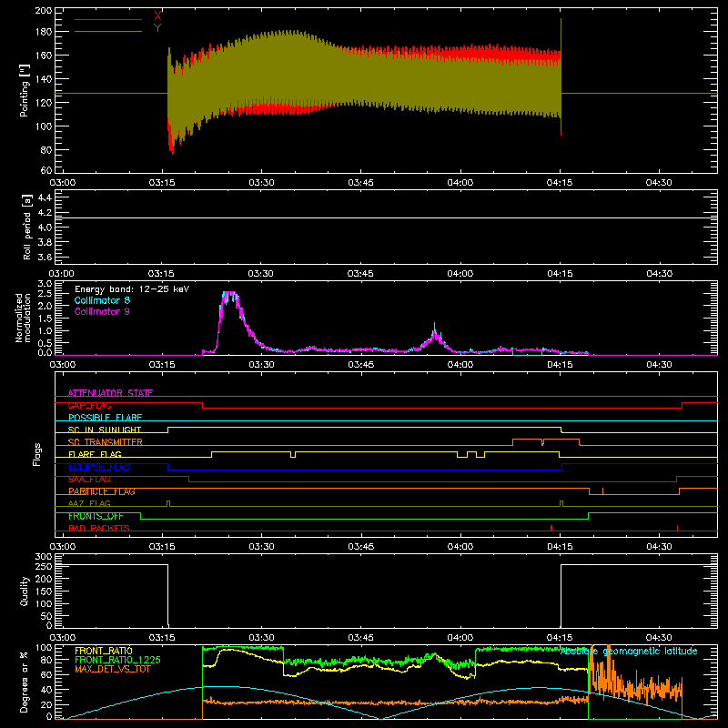728x728 pixels.
Task: Click the Absolute geomagnetic latitude label
Action: [x=629, y=652]
